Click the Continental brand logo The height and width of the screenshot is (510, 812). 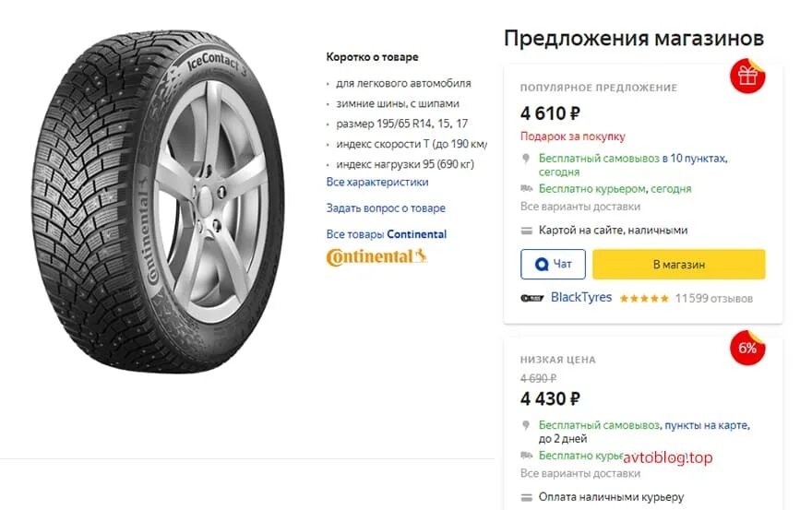[x=376, y=256]
